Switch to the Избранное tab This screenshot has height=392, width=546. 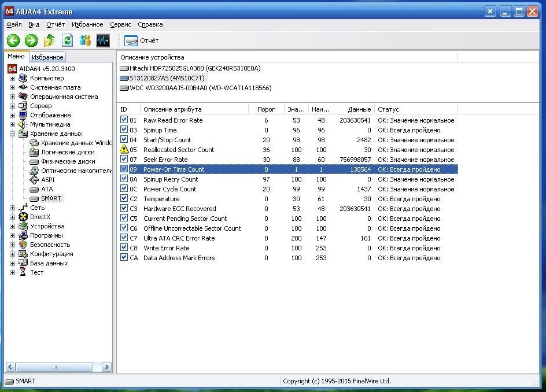point(47,57)
